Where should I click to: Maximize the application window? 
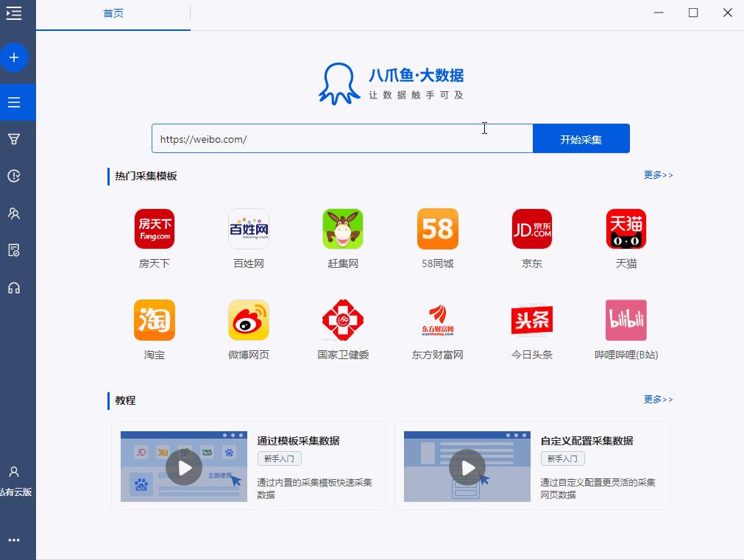click(x=693, y=13)
